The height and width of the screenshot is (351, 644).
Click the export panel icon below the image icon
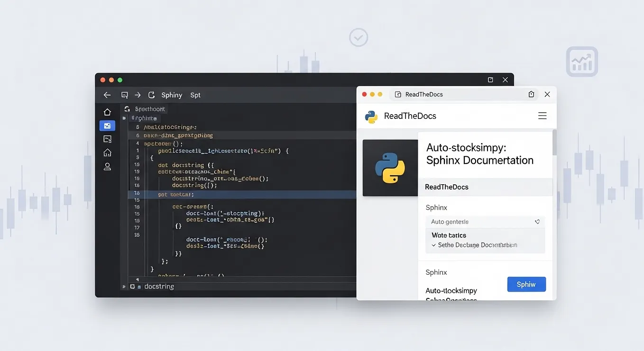[107, 139]
